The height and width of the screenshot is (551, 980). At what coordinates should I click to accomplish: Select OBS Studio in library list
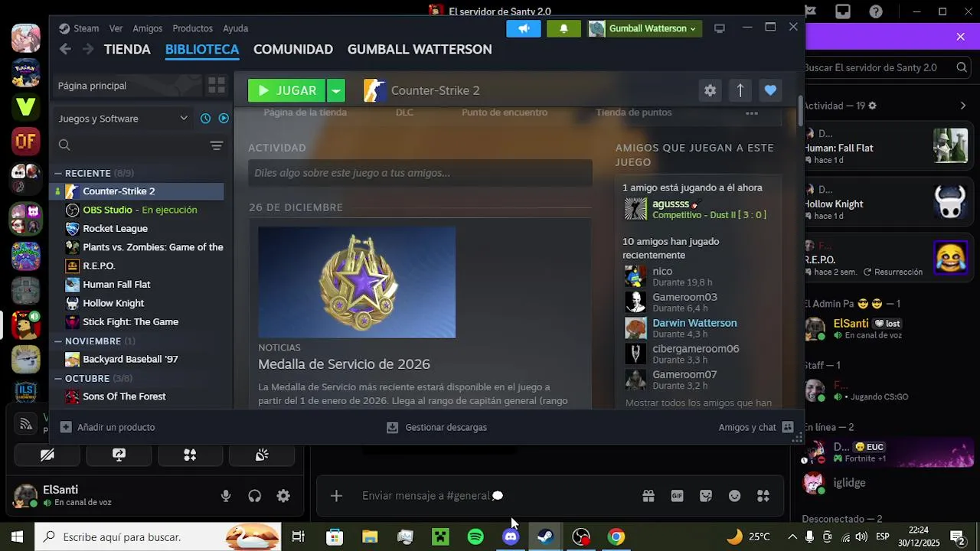[x=138, y=210]
